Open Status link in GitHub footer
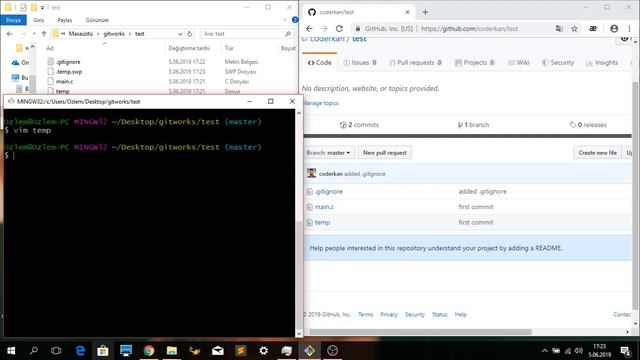Screen dimensions: 640x360 pos(440,315)
